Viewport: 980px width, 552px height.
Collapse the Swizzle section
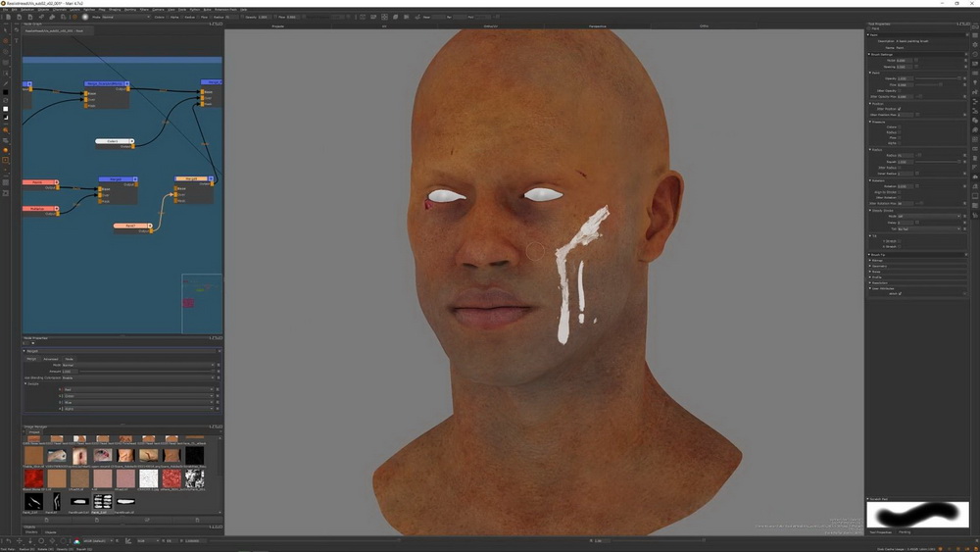[25, 383]
